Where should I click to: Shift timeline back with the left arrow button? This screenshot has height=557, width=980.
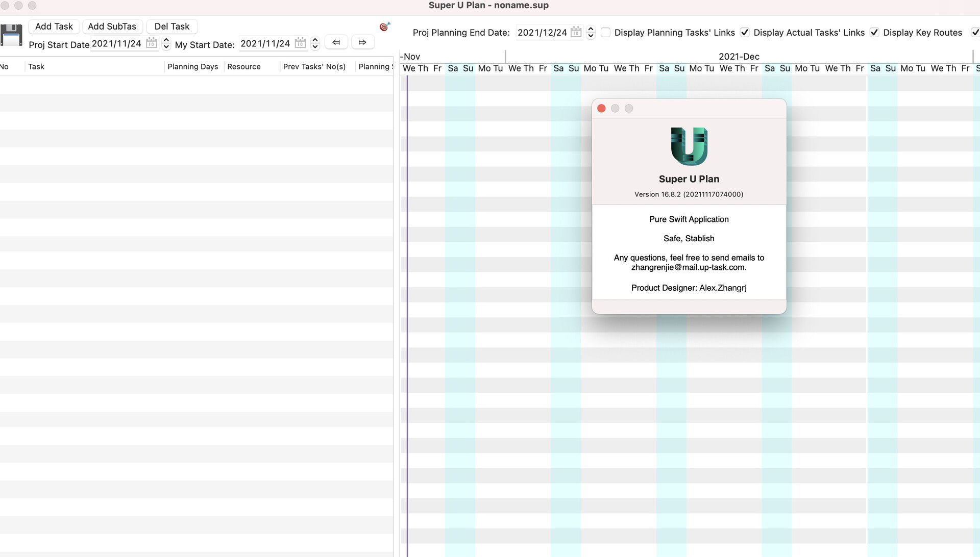point(336,42)
